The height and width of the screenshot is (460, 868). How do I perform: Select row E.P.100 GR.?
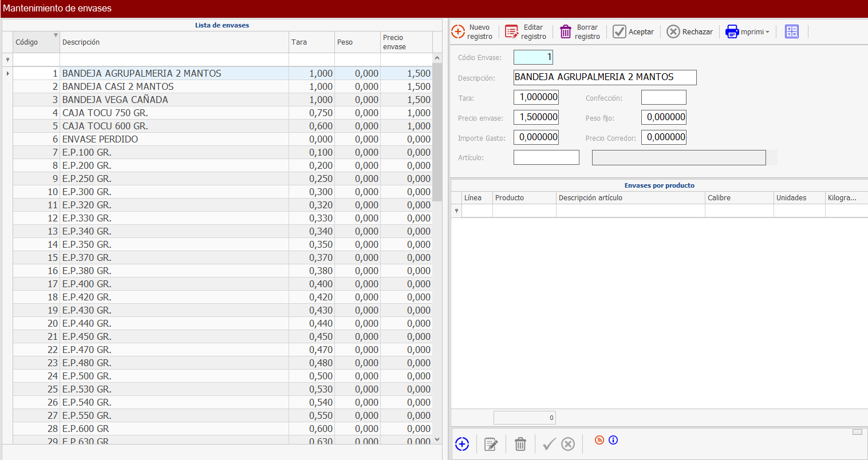tap(222, 152)
